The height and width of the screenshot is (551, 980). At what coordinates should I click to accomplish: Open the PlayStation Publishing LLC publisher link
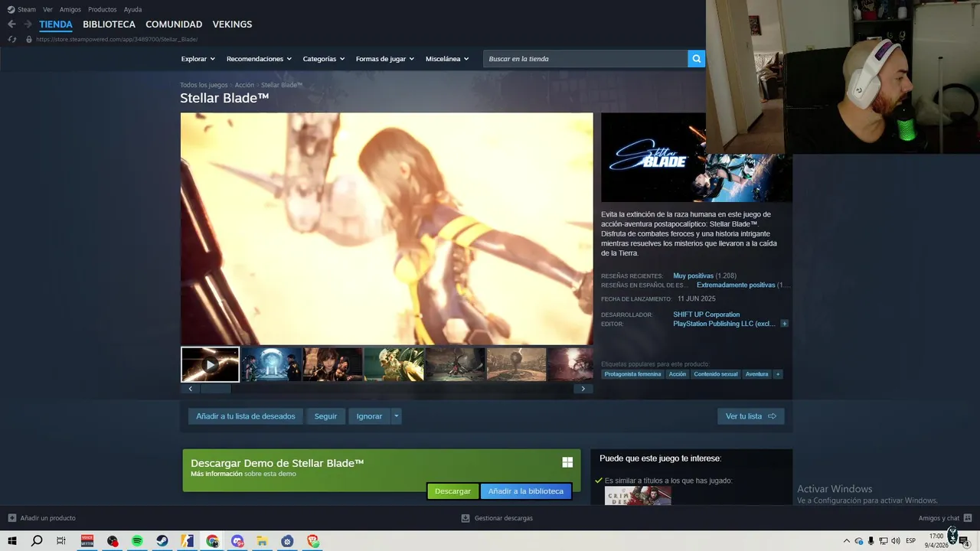tap(724, 324)
